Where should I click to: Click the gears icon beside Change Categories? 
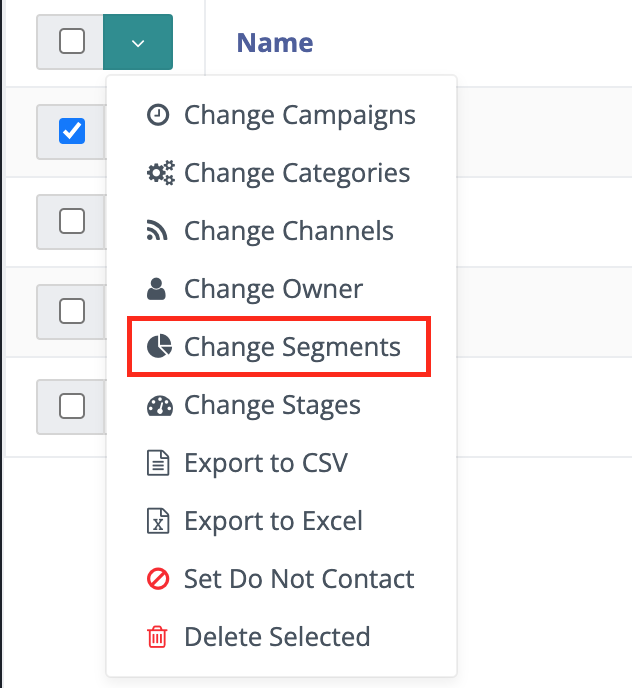point(159,173)
